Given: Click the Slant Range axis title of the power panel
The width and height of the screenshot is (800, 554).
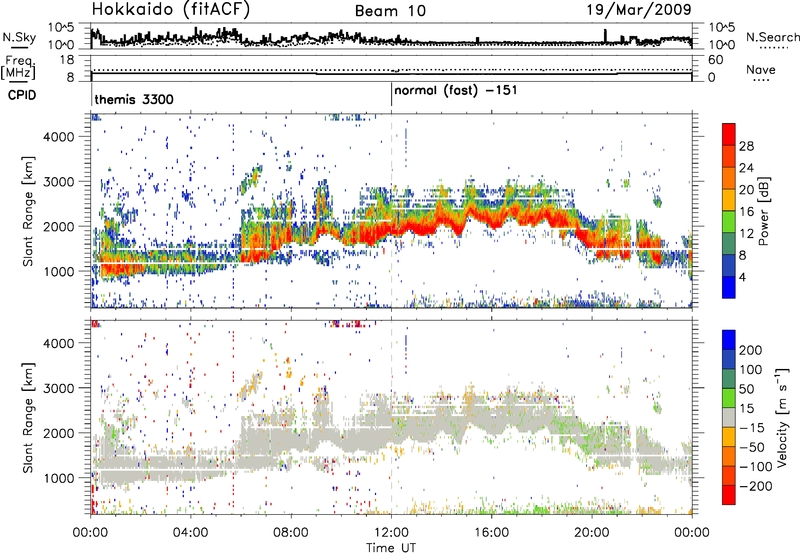Looking at the screenshot, I should coord(28,211).
